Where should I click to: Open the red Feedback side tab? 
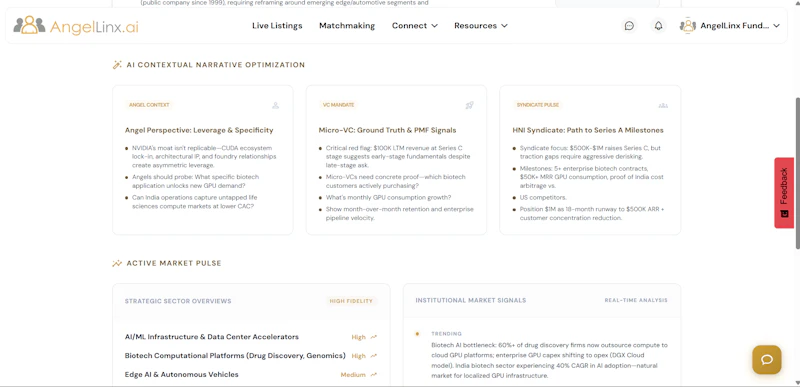pyautogui.click(x=784, y=193)
